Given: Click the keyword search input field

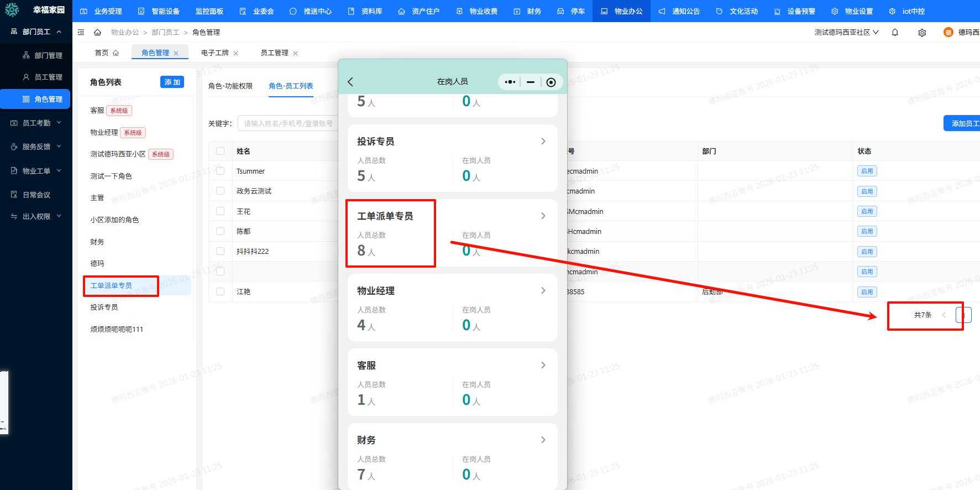Looking at the screenshot, I should point(287,124).
